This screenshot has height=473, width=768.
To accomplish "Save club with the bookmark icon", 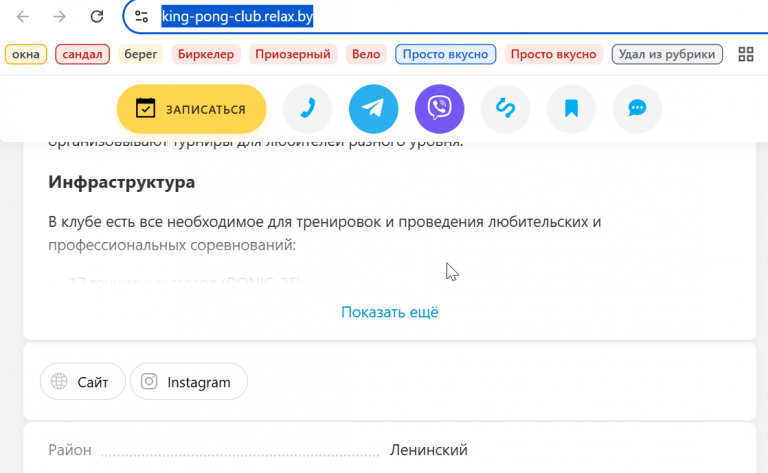I will [x=571, y=109].
